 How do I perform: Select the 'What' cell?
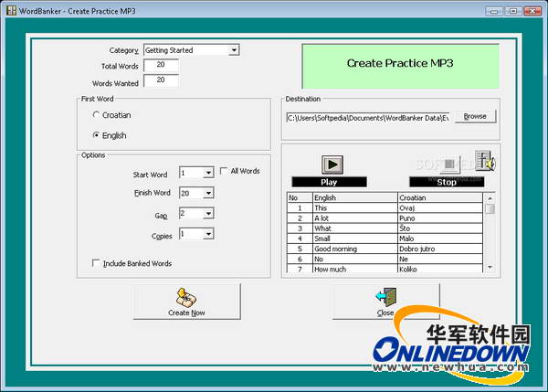(355, 228)
